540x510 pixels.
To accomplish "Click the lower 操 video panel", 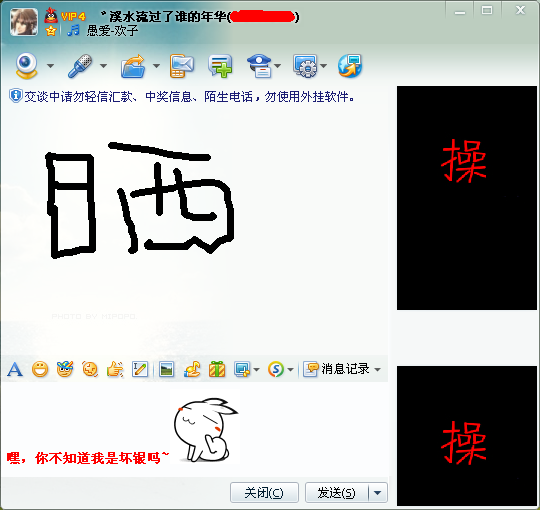I will pos(467,436).
